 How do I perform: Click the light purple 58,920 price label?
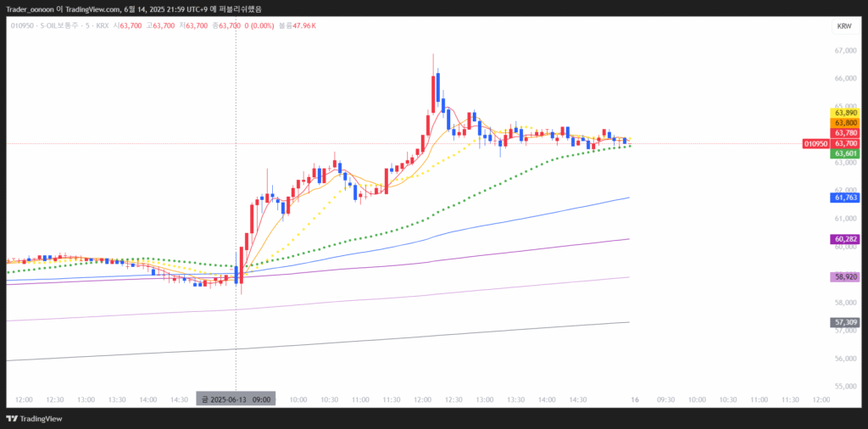846,276
